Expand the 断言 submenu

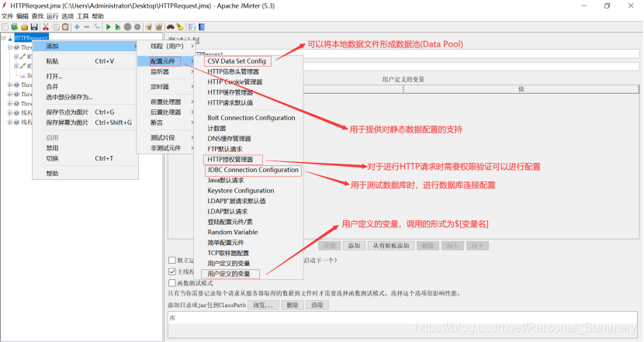pos(166,123)
